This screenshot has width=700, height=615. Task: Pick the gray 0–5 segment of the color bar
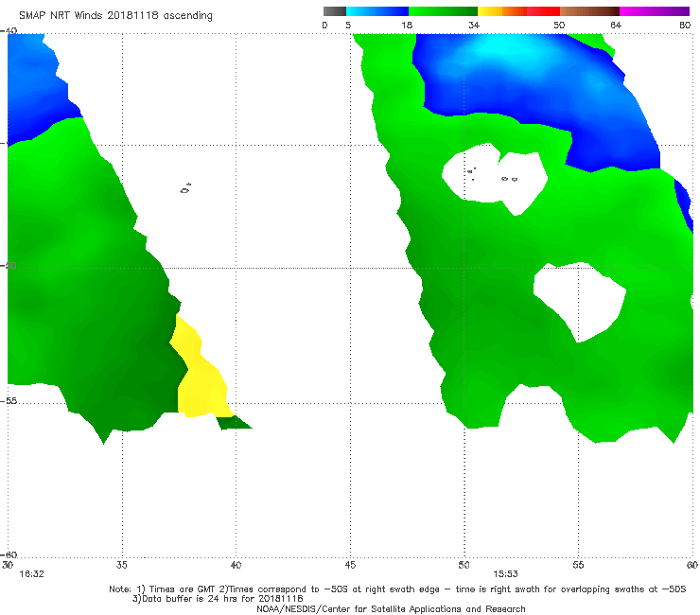click(x=335, y=11)
